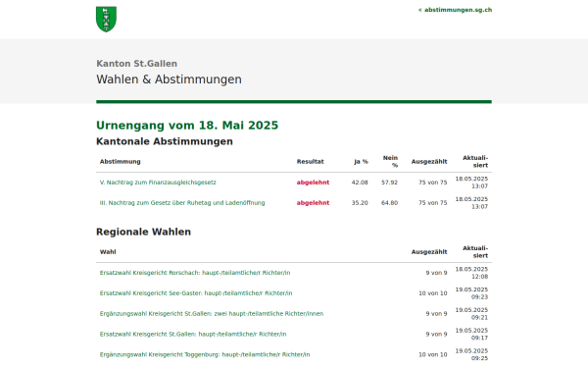Click 75 von 75 for Finanzausgleichsgesetz row
Screen dimensions: 588x368
click(433, 183)
